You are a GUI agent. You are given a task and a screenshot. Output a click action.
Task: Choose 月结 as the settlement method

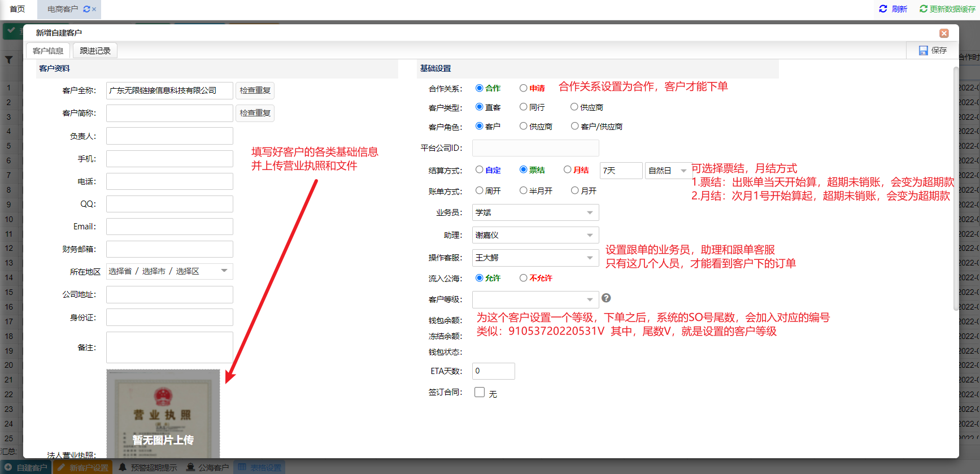point(568,169)
